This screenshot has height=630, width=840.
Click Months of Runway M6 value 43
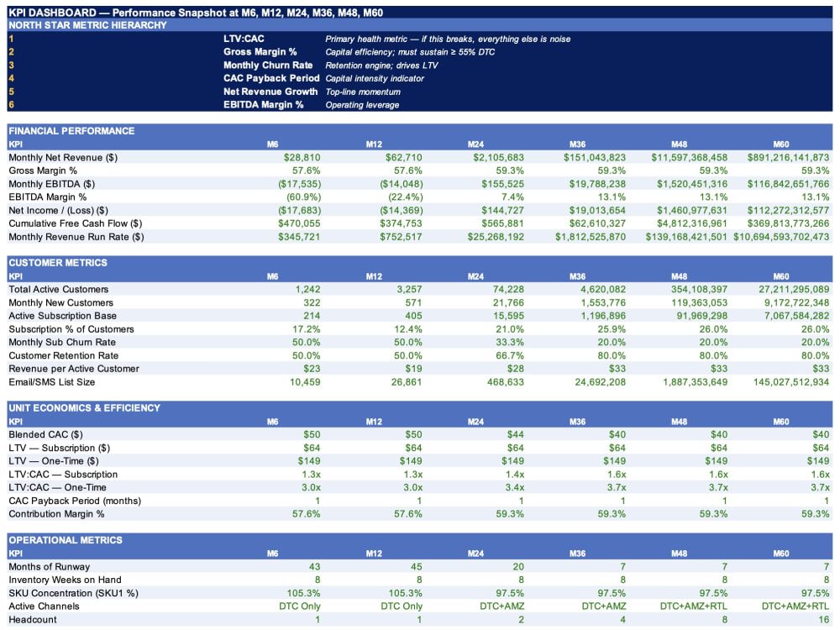pos(314,567)
